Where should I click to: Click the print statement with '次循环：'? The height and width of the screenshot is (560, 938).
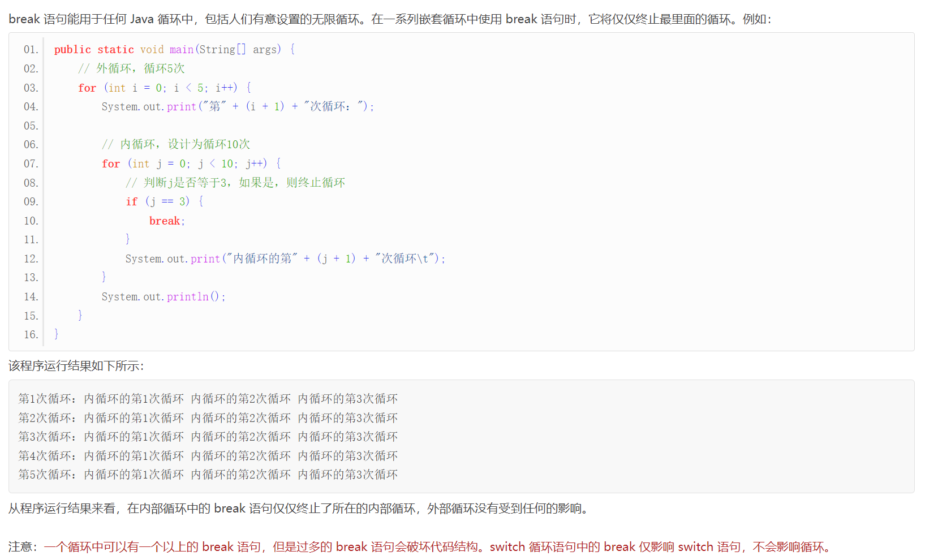(x=238, y=106)
